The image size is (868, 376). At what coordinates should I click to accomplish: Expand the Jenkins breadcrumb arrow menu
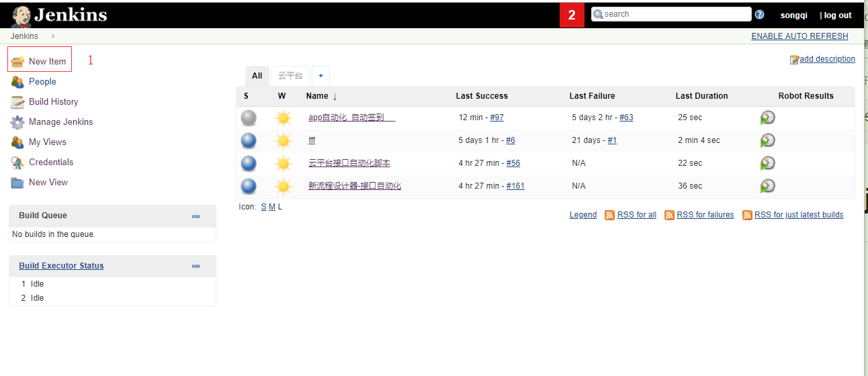coord(53,36)
